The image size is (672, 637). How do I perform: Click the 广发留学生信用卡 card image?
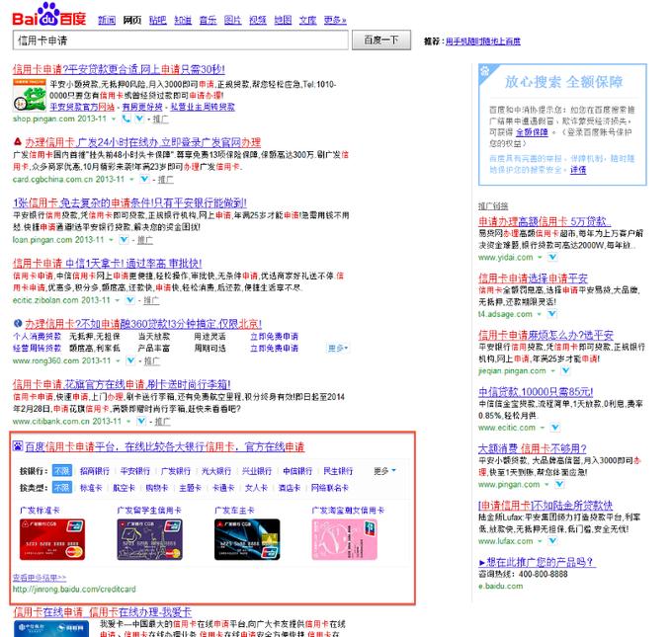[x=149, y=539]
